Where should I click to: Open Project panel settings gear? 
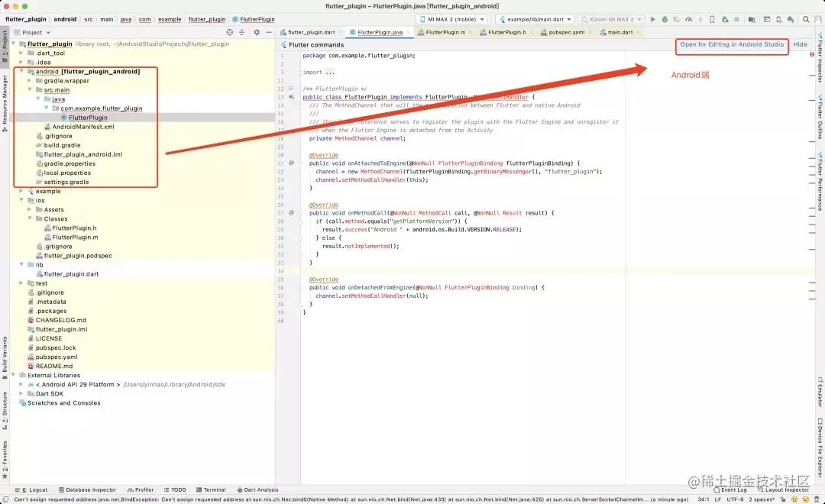256,32
